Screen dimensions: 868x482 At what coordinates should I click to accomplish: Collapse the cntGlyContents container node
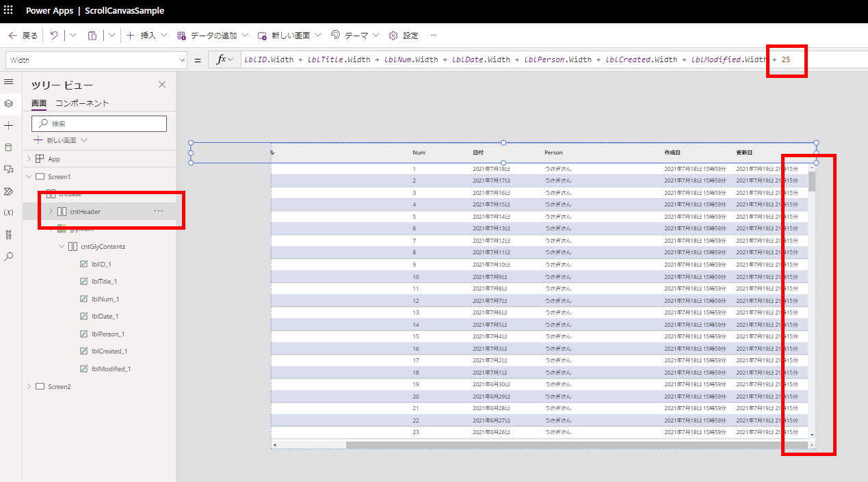click(62, 246)
